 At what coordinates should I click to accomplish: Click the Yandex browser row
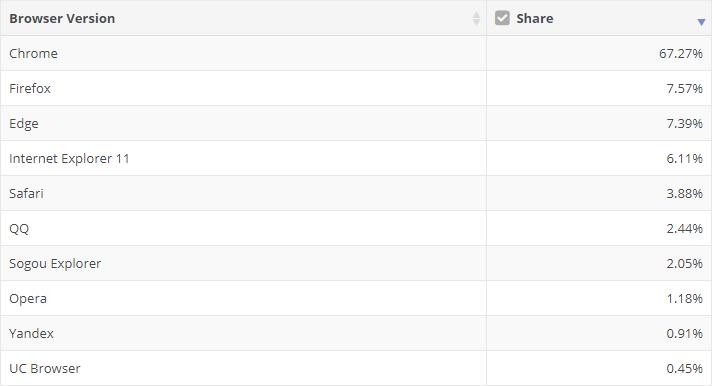click(356, 333)
